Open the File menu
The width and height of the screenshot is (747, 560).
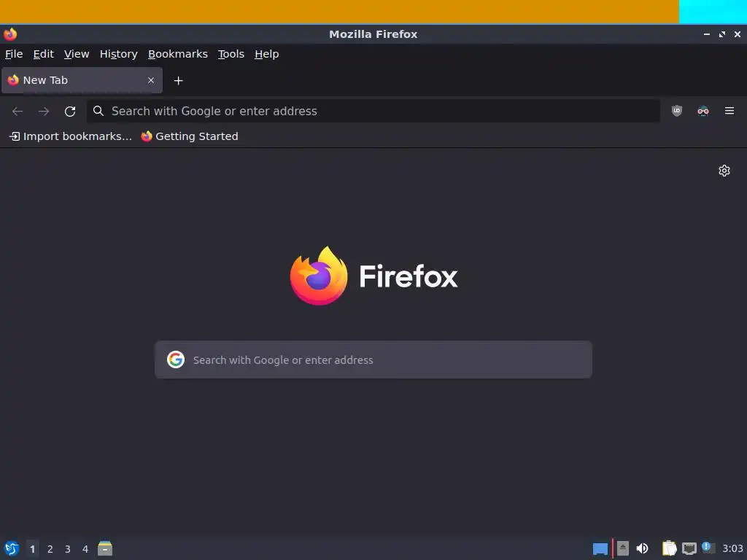pos(14,54)
